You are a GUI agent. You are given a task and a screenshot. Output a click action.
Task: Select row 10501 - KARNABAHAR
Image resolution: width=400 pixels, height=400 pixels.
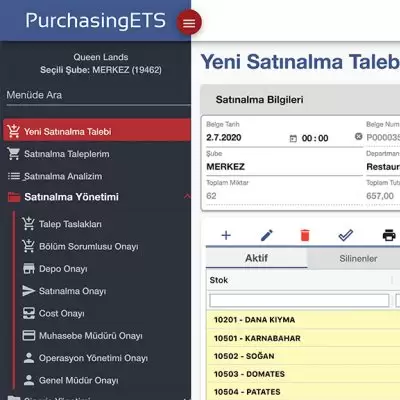coord(303,338)
